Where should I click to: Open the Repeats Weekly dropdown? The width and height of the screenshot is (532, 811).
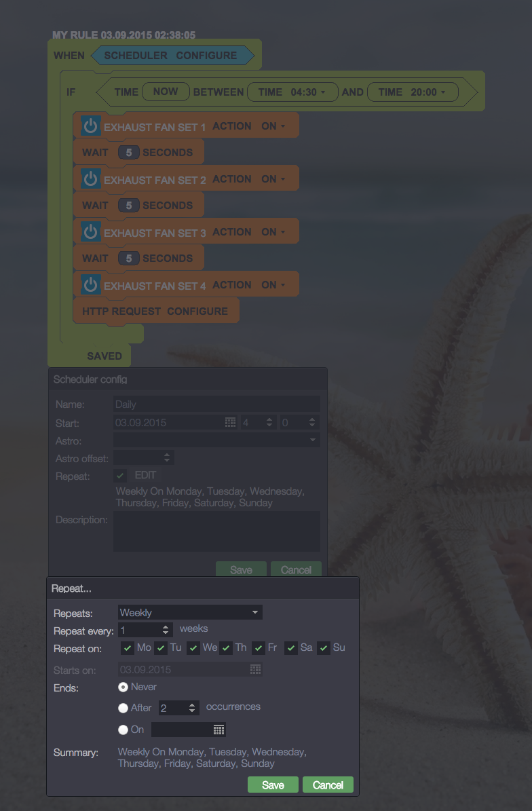[x=190, y=613]
